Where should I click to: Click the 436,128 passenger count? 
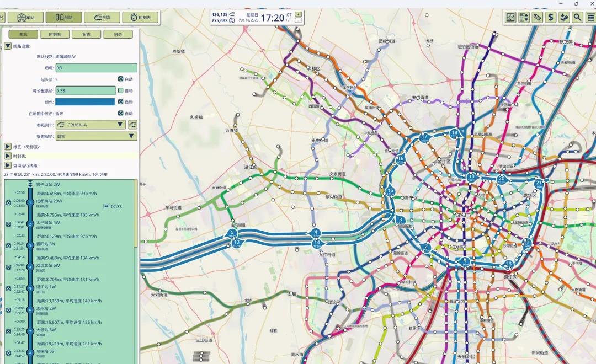[x=219, y=14]
